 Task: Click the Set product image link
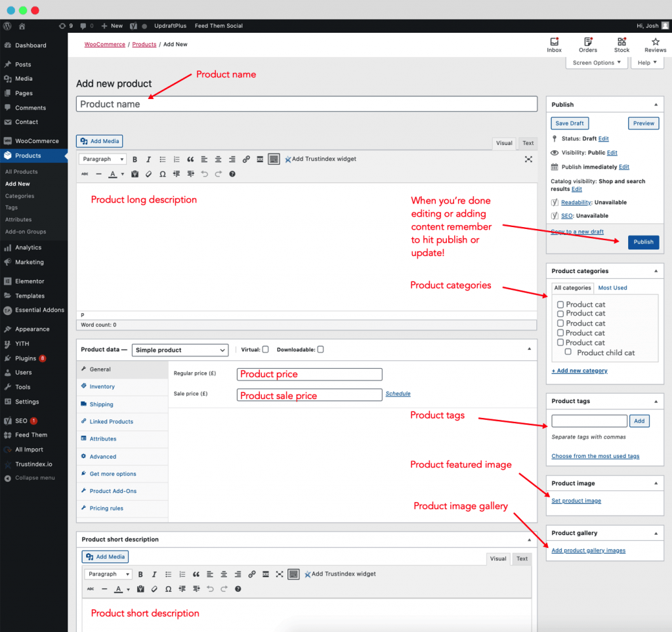[x=576, y=500]
